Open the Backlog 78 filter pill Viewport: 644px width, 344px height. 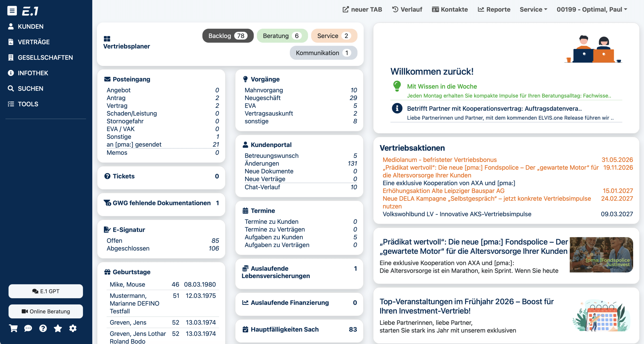coord(228,36)
